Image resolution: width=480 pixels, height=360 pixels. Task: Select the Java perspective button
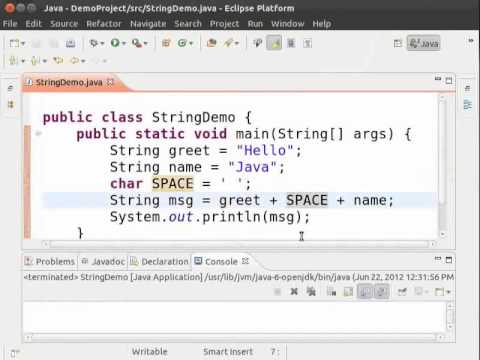coord(424,43)
